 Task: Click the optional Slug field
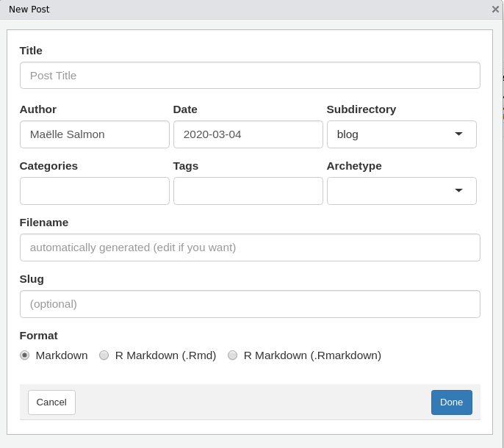[250, 304]
